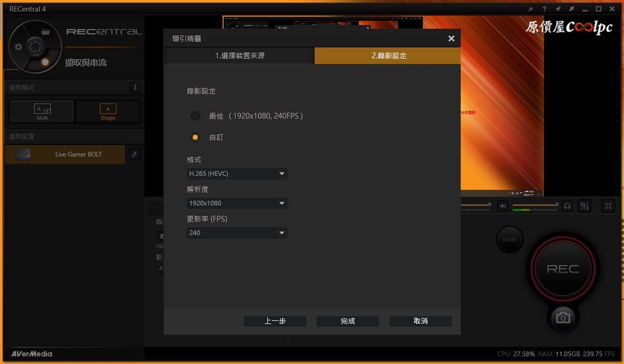The height and width of the screenshot is (364, 624).
Task: Click the 擷取與串流 heading text
Action: point(86,62)
